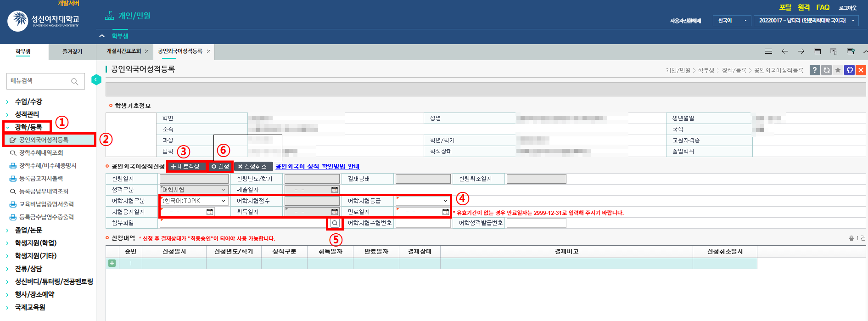Click the 성신여자대학교 logo
Viewport: 868px width, 321px height.
pyautogui.click(x=44, y=21)
